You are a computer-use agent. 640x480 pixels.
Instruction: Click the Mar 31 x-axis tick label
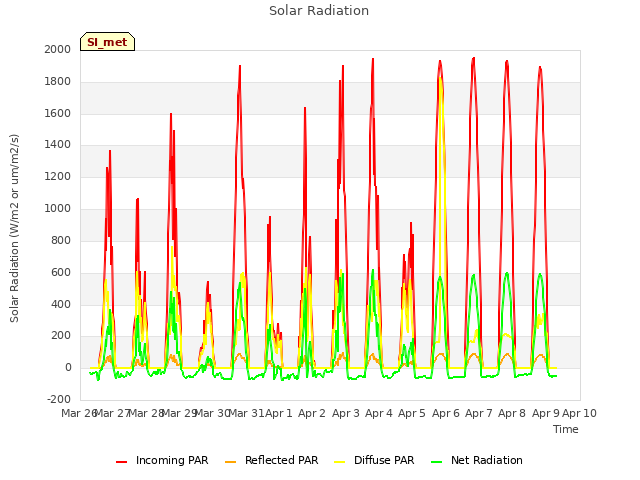pyautogui.click(x=246, y=413)
